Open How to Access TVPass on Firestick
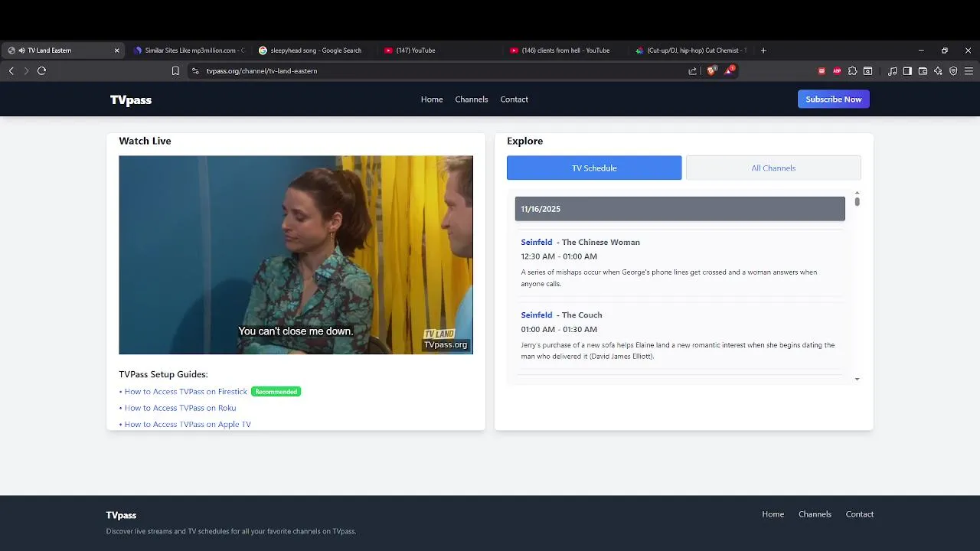The width and height of the screenshot is (980, 551). 186,392
